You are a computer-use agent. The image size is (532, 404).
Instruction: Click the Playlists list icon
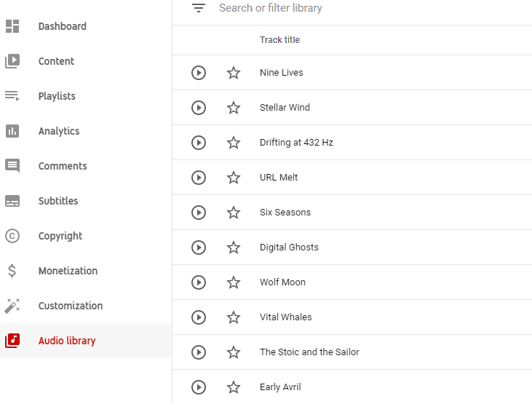(12, 96)
